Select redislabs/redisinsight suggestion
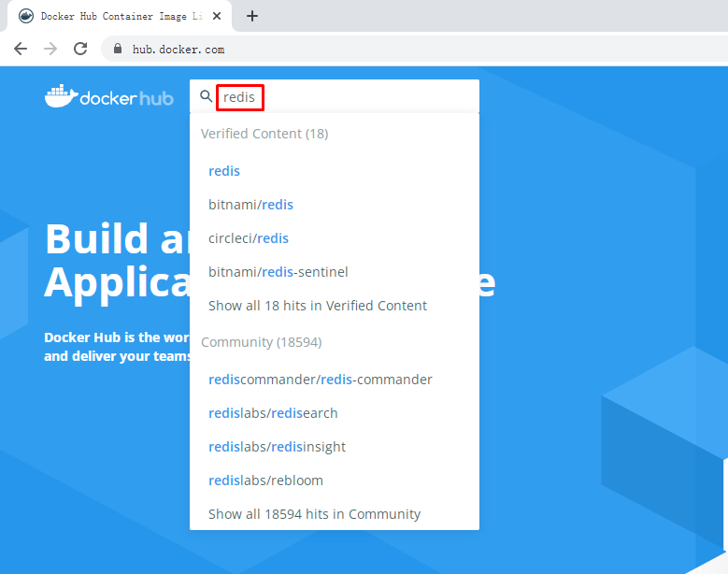 (x=277, y=447)
